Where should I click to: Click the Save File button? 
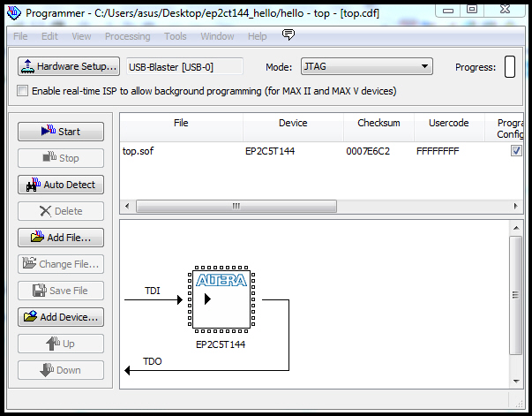[61, 291]
